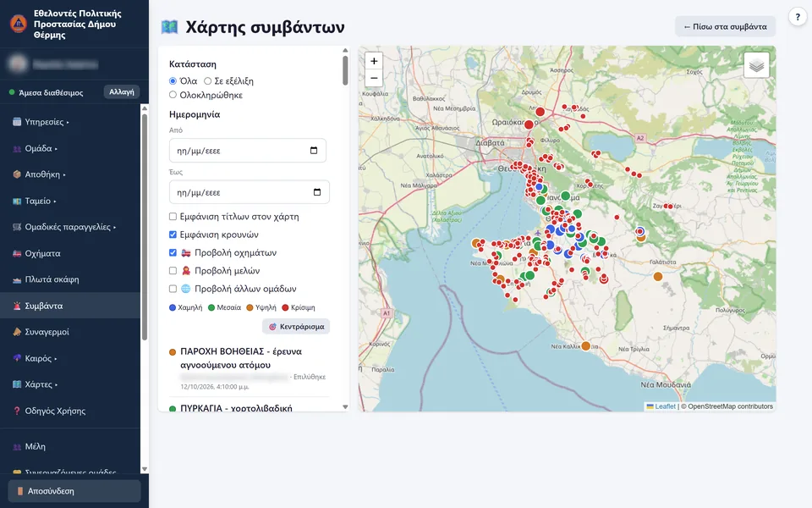Click the red Κρίσιμη legend dot

285,307
